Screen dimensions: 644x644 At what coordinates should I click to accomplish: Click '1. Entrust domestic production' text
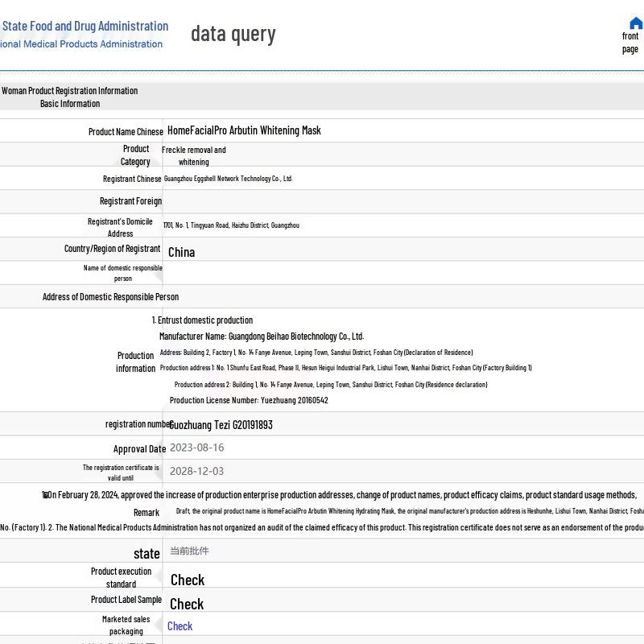(203, 320)
